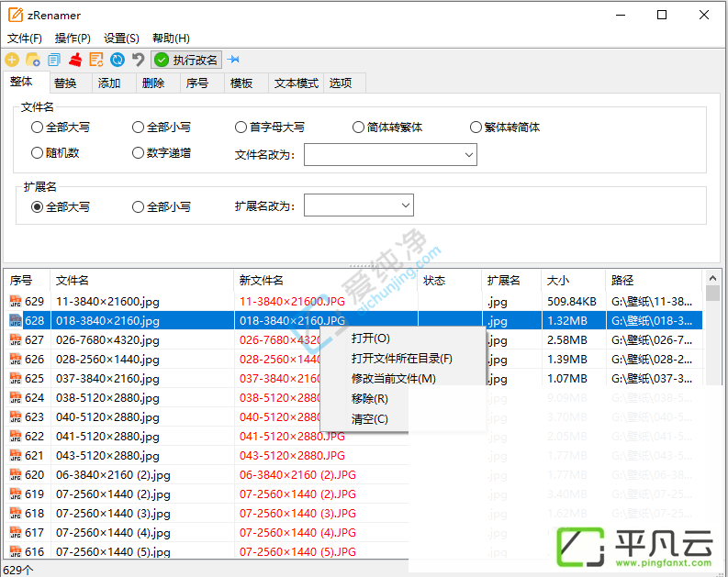Sort by the 大小 column header
The width and height of the screenshot is (728, 577).
[x=574, y=280]
